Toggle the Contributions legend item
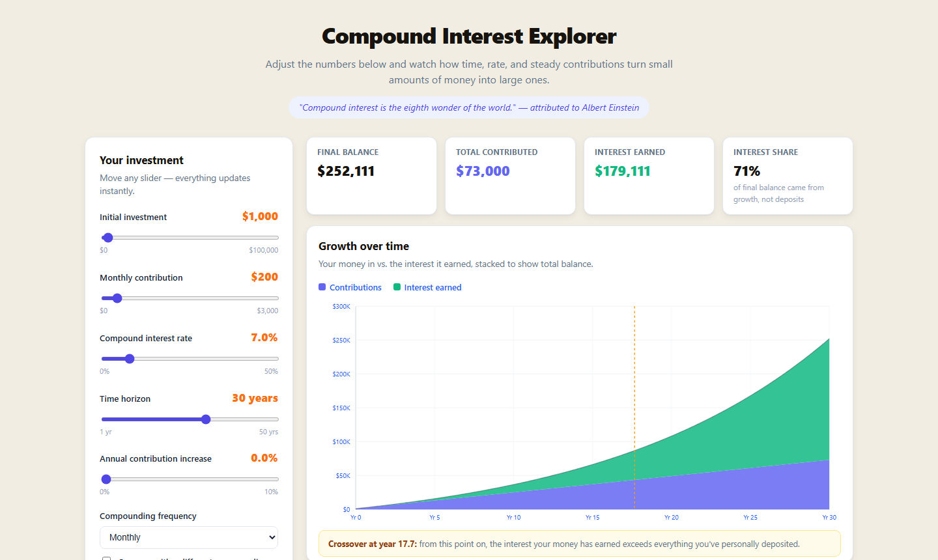938x560 pixels. pos(350,287)
